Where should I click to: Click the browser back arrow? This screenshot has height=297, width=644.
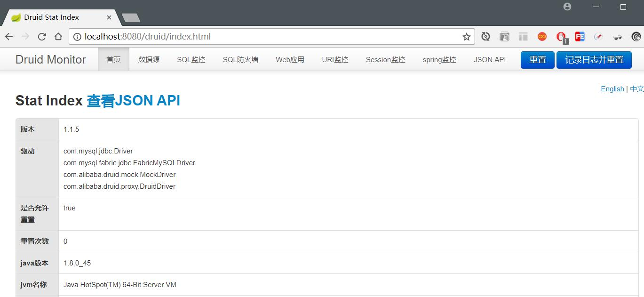(9, 36)
